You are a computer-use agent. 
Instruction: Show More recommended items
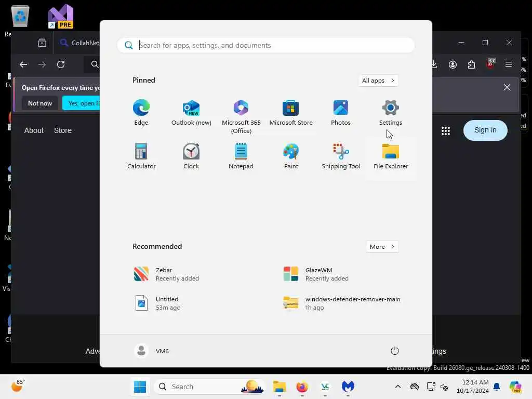click(x=382, y=247)
